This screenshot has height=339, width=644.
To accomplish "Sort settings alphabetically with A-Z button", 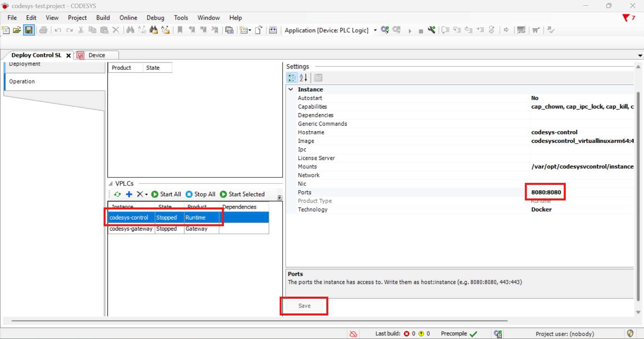I will point(303,78).
